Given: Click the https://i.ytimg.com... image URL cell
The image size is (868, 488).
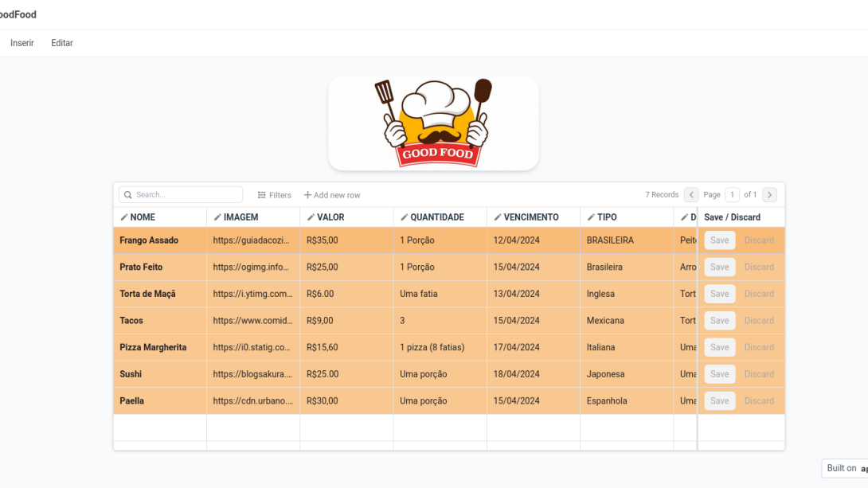Looking at the screenshot, I should point(253,294).
